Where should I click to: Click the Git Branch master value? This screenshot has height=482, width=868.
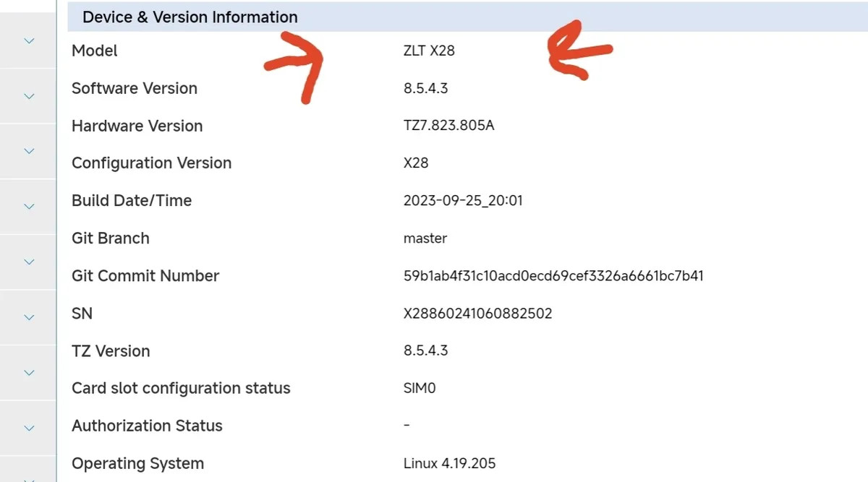pos(425,238)
